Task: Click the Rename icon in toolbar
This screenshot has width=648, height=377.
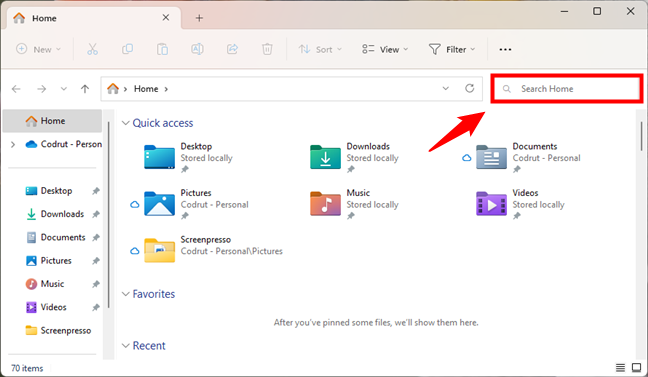Action: tap(197, 49)
